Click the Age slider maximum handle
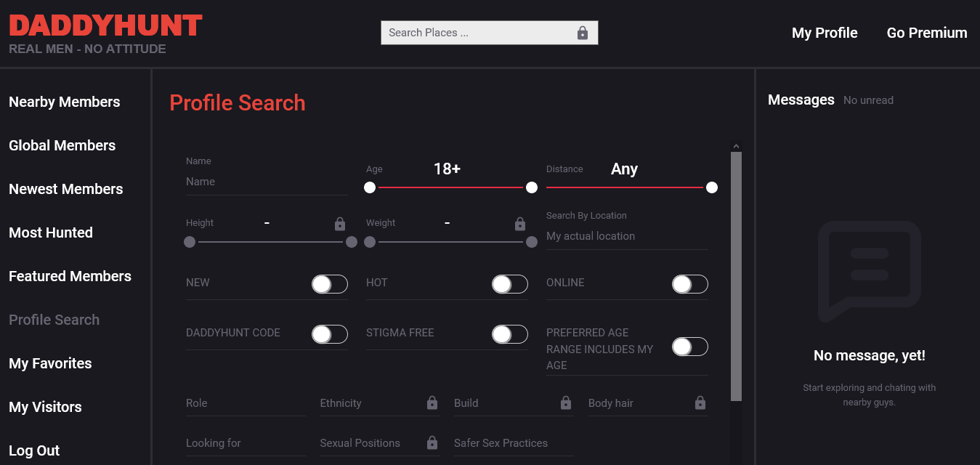The width and height of the screenshot is (980, 465). click(x=532, y=187)
